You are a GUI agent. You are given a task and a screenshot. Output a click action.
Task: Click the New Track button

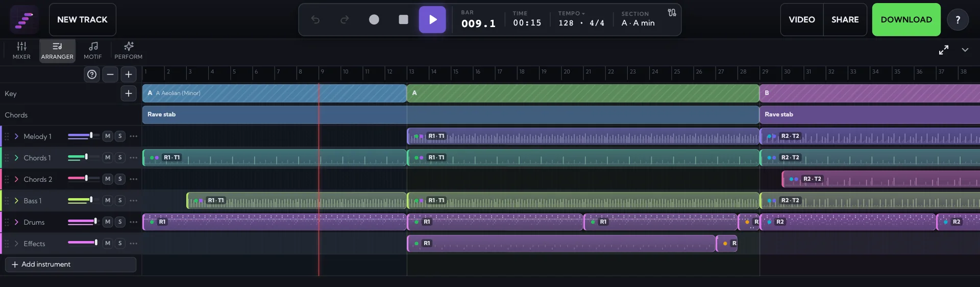pos(82,19)
